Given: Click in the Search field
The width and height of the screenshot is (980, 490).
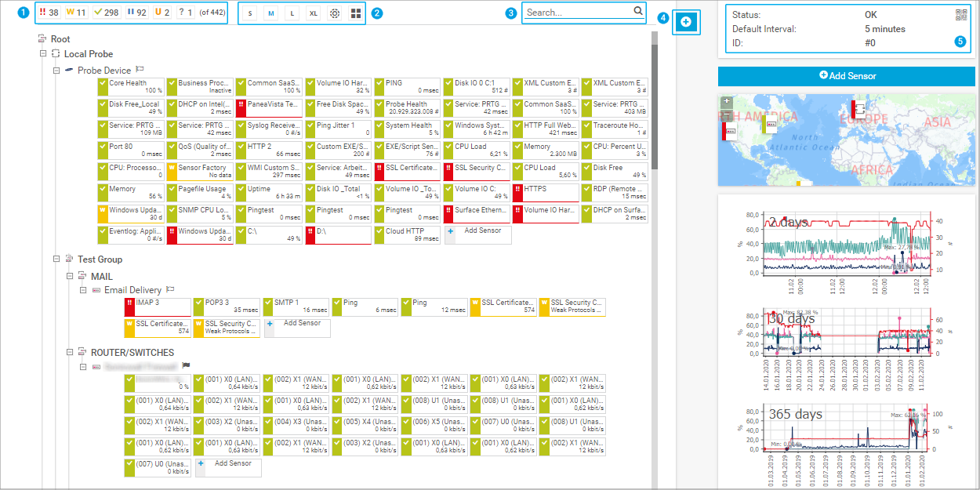Looking at the screenshot, I should (x=577, y=13).
